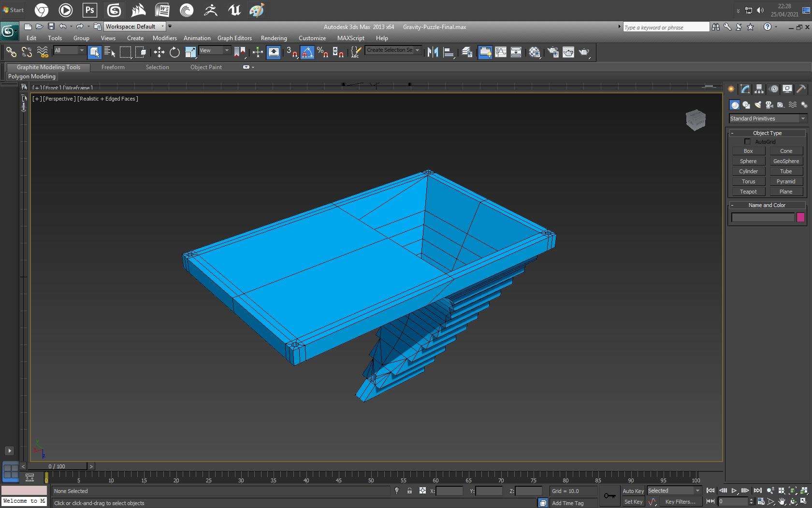812x508 pixels.
Task: Open the reference coordinate View dropdown
Action: 215,50
